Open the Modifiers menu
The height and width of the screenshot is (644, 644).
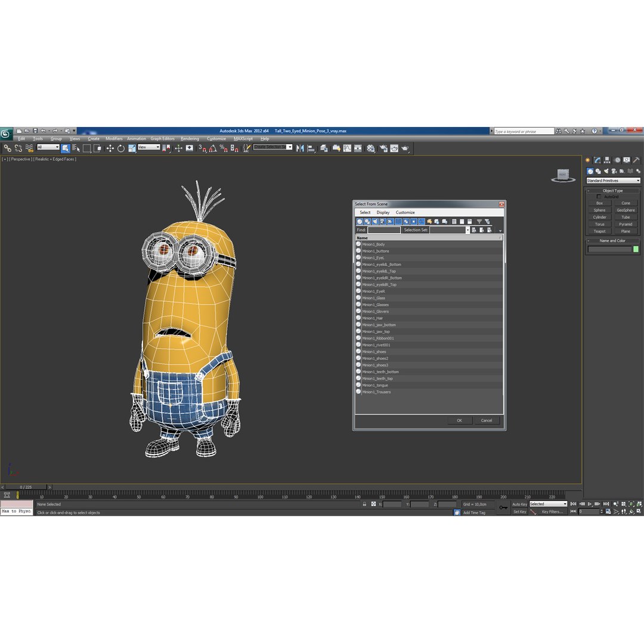pos(114,138)
